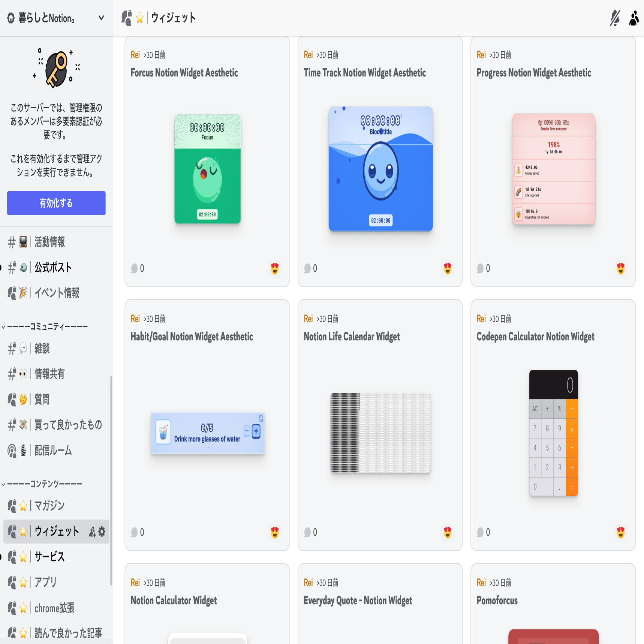Click author Rei on Pomoforcus post
Image resolution: width=644 pixels, height=644 pixels.
pyautogui.click(x=481, y=583)
